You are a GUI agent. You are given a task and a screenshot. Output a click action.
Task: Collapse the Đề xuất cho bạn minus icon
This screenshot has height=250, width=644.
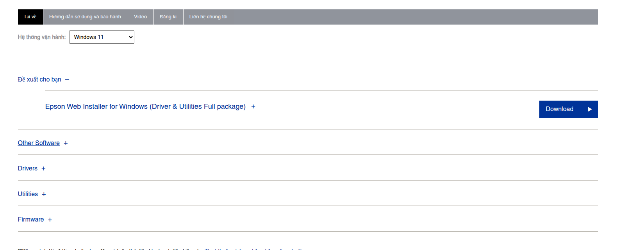[x=67, y=80]
